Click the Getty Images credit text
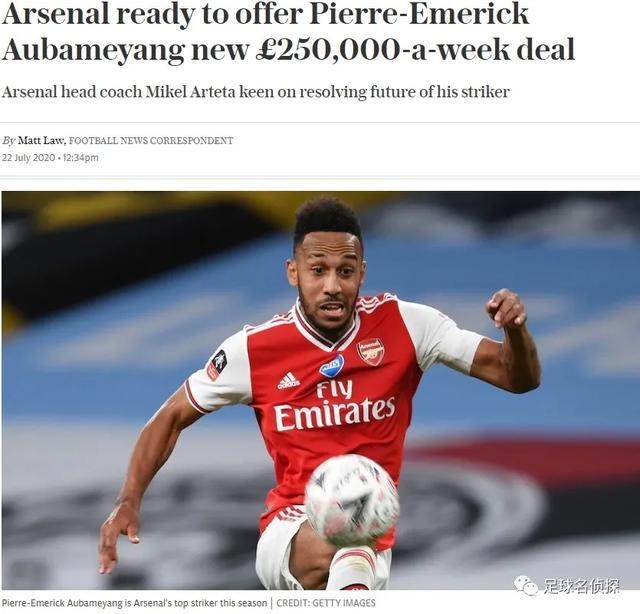This screenshot has height=614, width=640. (x=326, y=603)
